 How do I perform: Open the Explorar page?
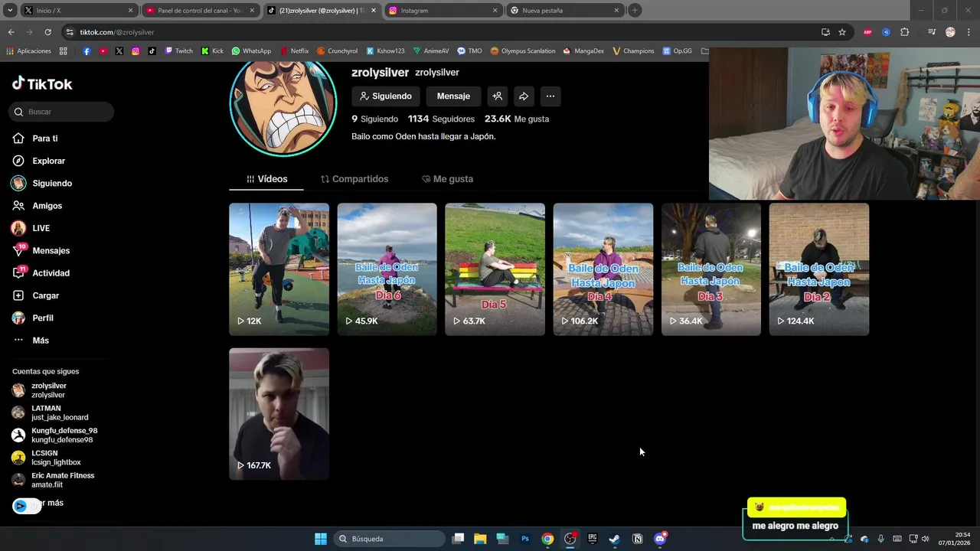click(x=38, y=161)
